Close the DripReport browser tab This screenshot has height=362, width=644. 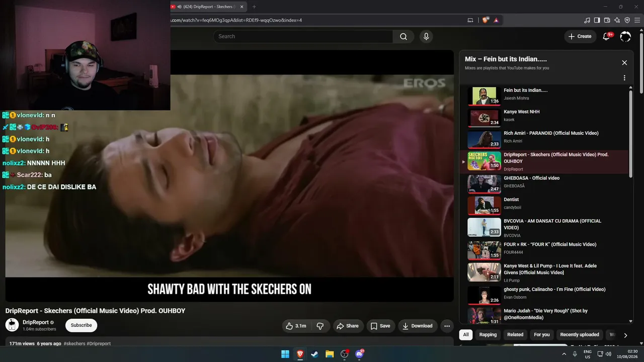pyautogui.click(x=242, y=7)
